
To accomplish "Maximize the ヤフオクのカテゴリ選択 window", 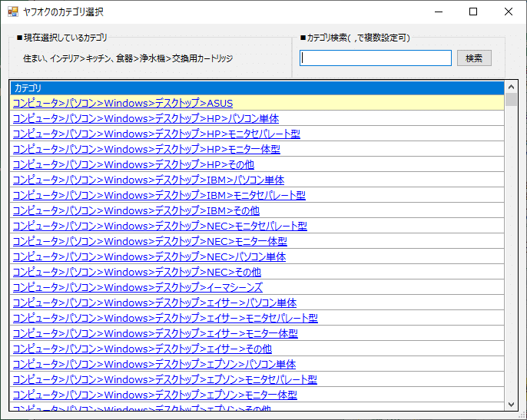I will [x=473, y=12].
